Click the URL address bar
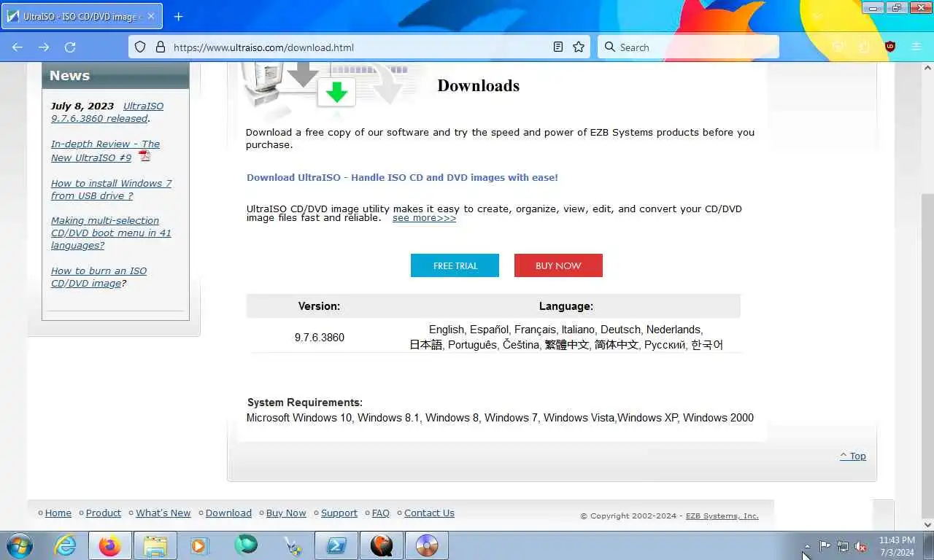The width and height of the screenshot is (934, 560). click(358, 47)
